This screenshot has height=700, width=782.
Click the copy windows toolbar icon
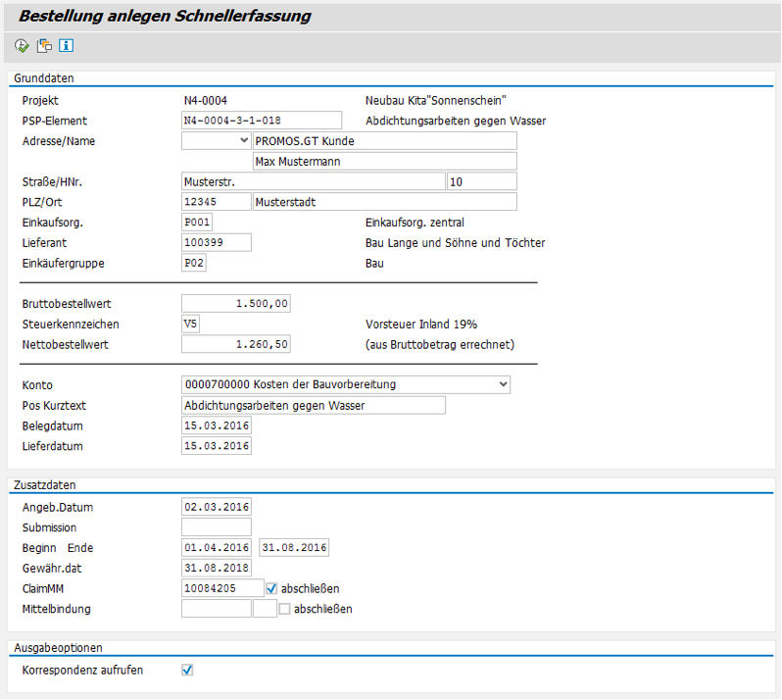[x=44, y=45]
